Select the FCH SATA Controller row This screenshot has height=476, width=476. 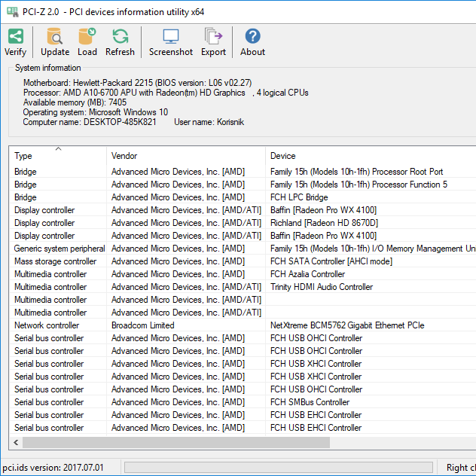(331, 261)
